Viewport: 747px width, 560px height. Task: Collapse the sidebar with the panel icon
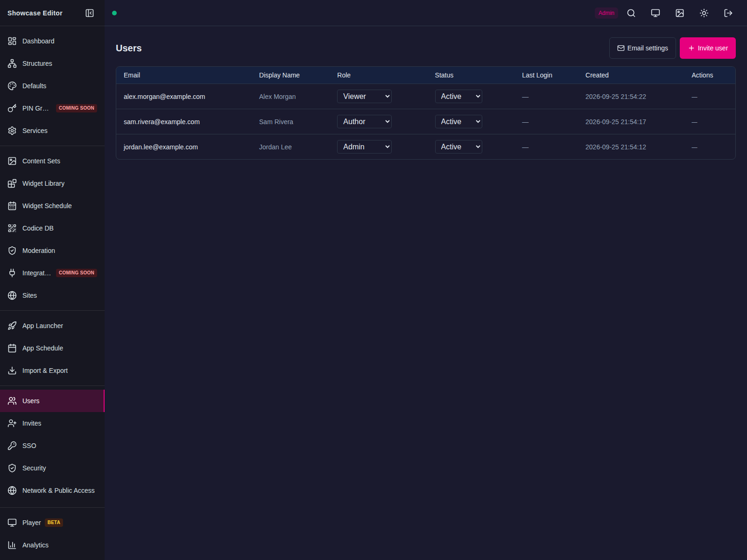click(x=90, y=13)
